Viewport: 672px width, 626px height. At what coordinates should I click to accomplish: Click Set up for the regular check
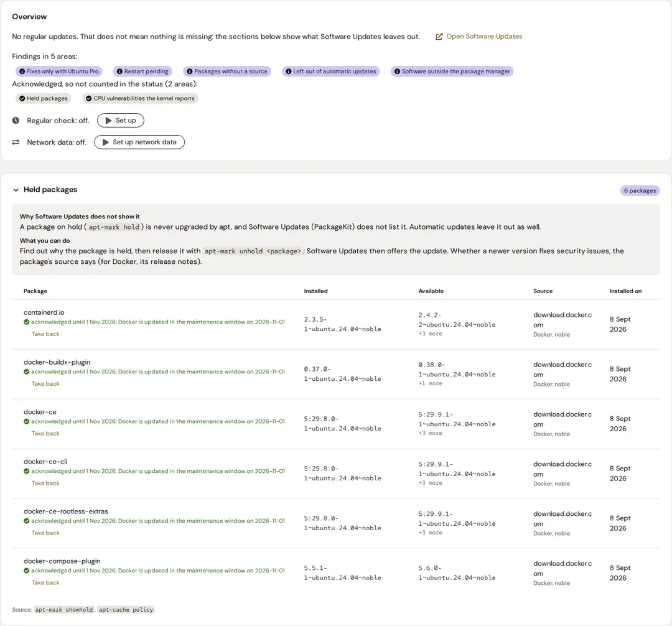(121, 120)
